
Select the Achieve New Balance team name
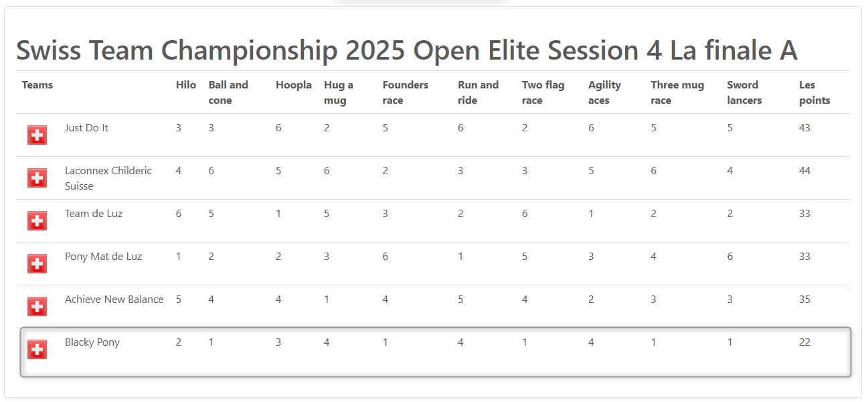point(114,299)
